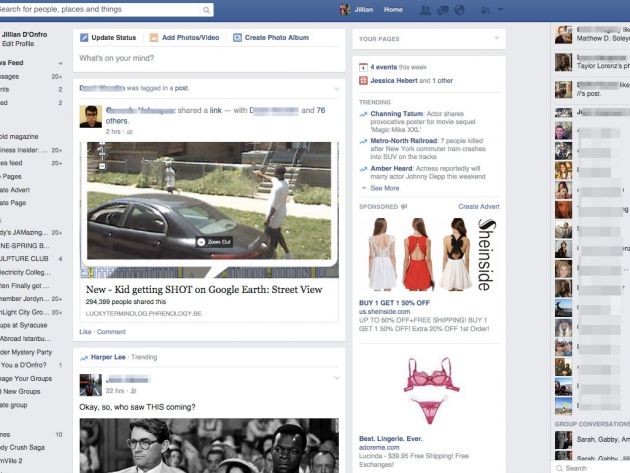Screen dimensions: 630x473
Task: Click Like on Google Earth post
Action: click(x=85, y=332)
